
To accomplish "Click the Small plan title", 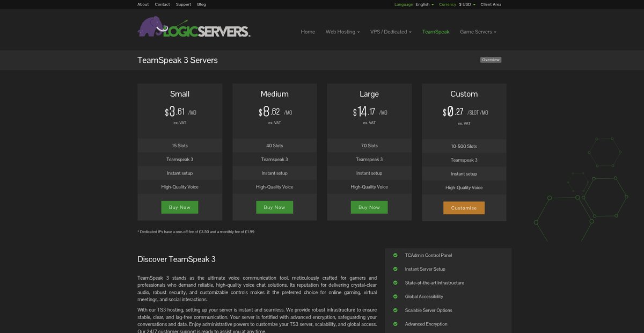I will [180, 93].
